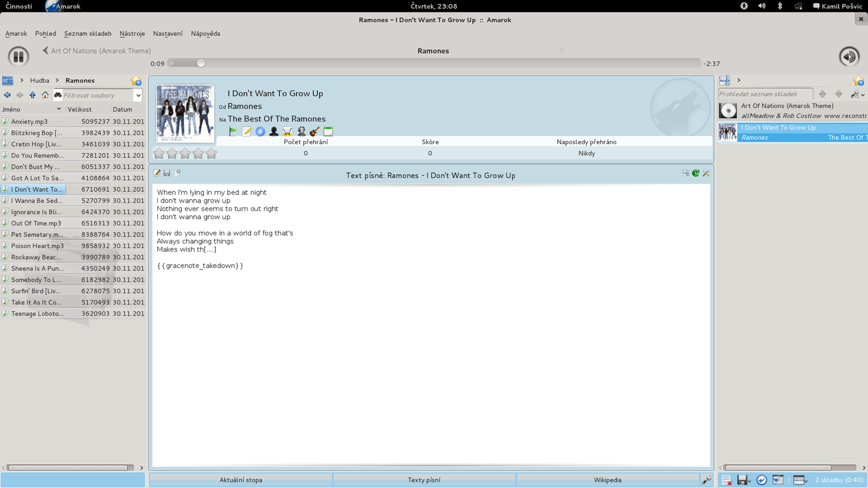Viewport: 868px width, 488px height.
Task: Click the up folder arrow in file browser
Action: (33, 95)
